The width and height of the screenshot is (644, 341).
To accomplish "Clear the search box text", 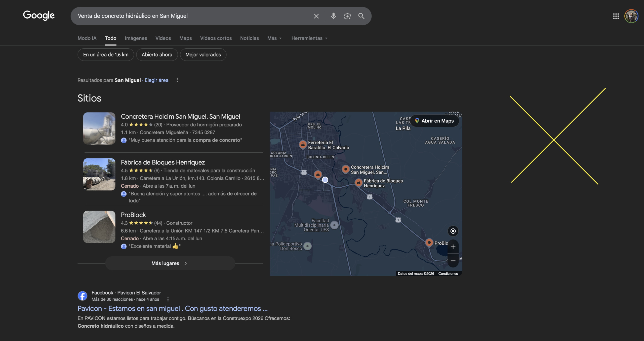I will (x=316, y=16).
